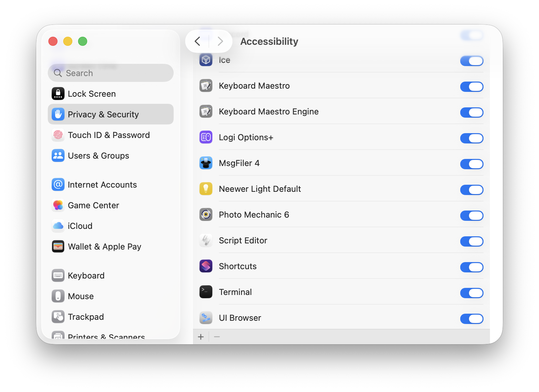Toggle off Keyboard Maestro accessibility switch
539x392 pixels.
(x=472, y=87)
